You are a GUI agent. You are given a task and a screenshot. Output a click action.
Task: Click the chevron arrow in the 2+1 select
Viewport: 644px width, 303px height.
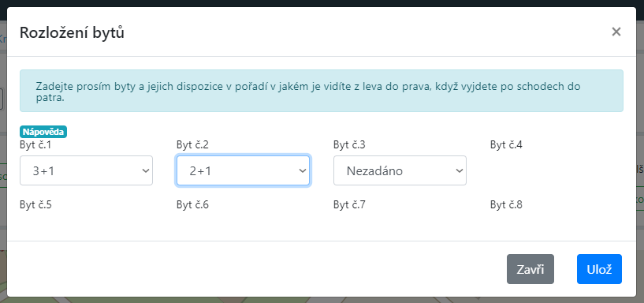[302, 170]
